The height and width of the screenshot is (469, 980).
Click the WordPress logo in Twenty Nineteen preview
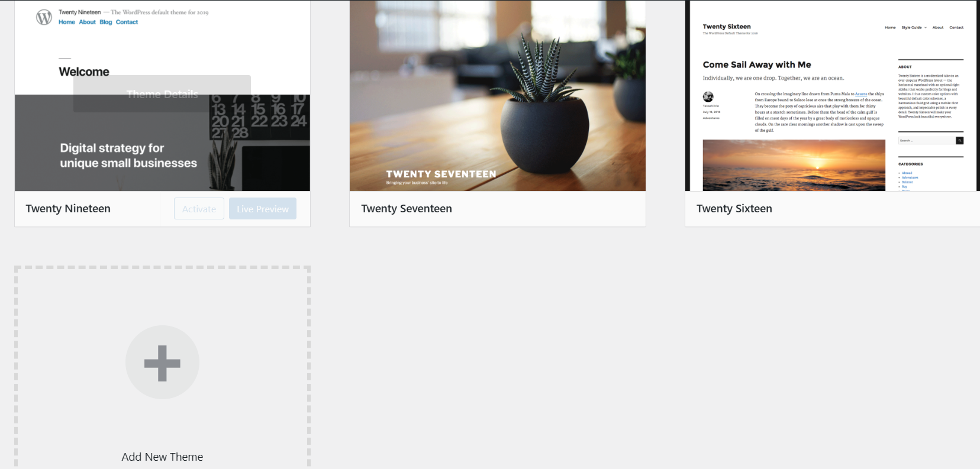(44, 17)
